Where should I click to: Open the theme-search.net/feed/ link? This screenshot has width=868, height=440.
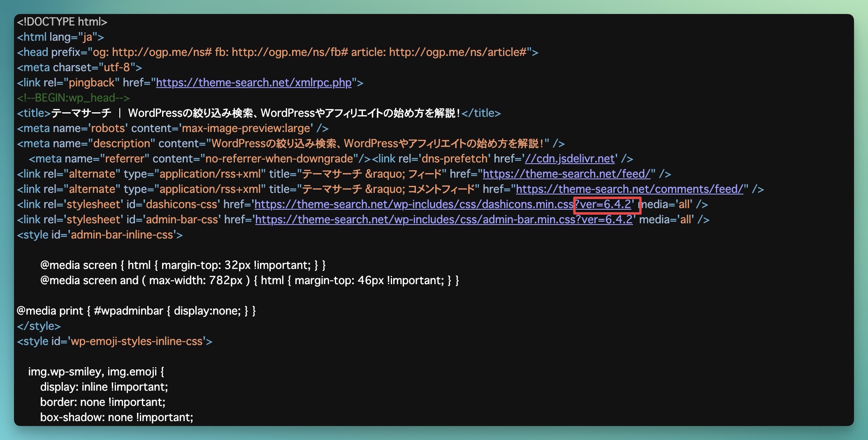(566, 174)
